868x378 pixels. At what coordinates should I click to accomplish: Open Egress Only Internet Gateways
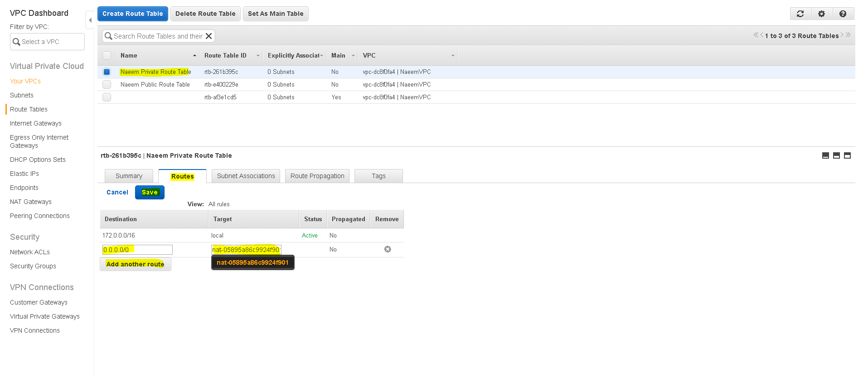tap(39, 141)
